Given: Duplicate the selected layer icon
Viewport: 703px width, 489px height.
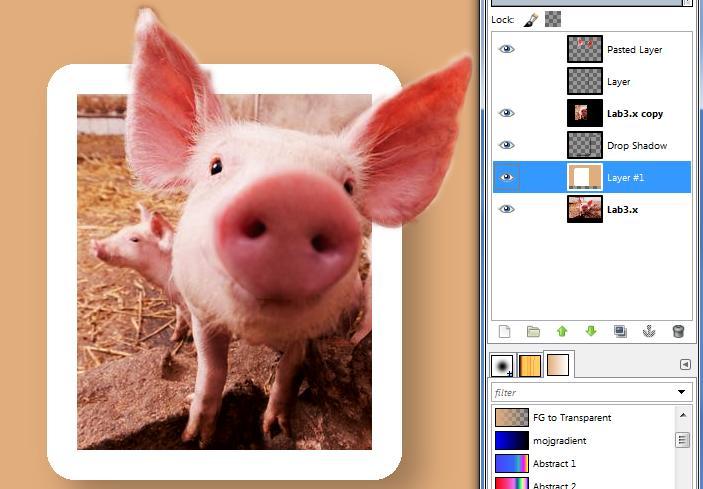Looking at the screenshot, I should tap(621, 331).
